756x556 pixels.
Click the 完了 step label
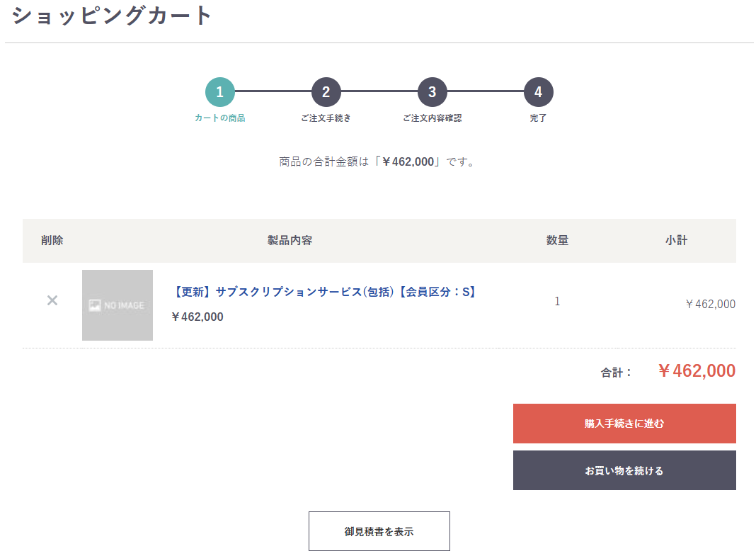[x=538, y=118]
